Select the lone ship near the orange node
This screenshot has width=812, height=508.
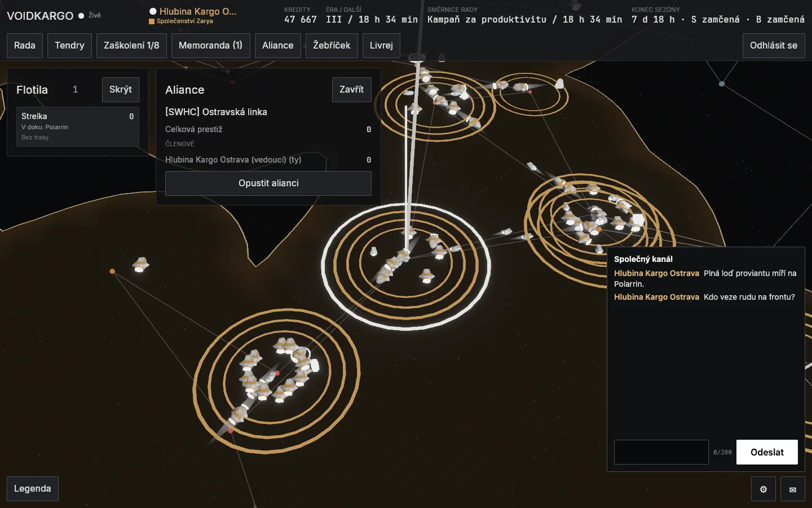click(x=140, y=264)
